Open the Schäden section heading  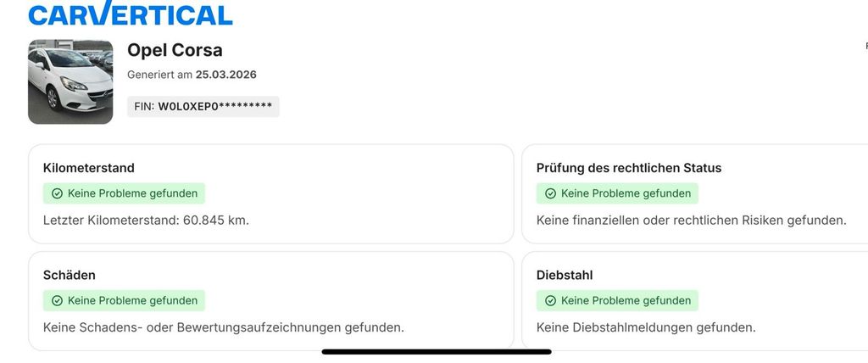[x=70, y=275]
